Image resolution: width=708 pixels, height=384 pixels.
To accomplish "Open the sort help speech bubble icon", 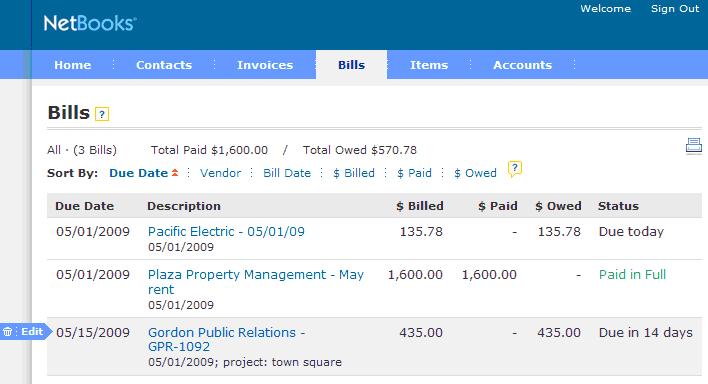I will [515, 169].
